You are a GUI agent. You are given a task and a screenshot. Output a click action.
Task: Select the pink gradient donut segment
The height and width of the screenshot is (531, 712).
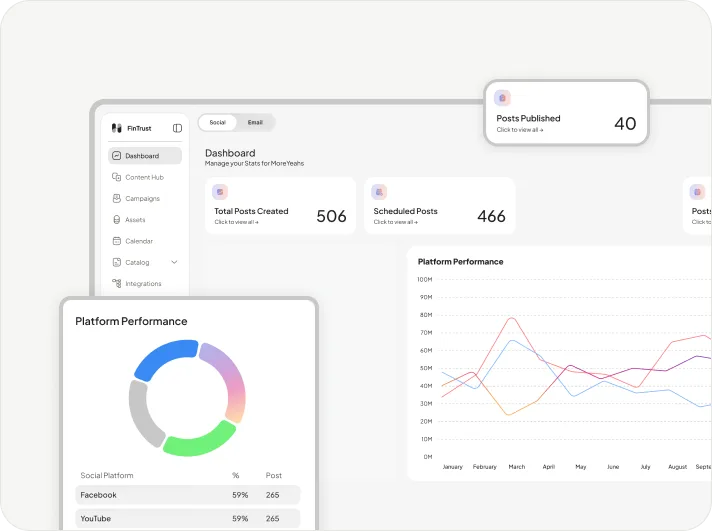pos(227,380)
